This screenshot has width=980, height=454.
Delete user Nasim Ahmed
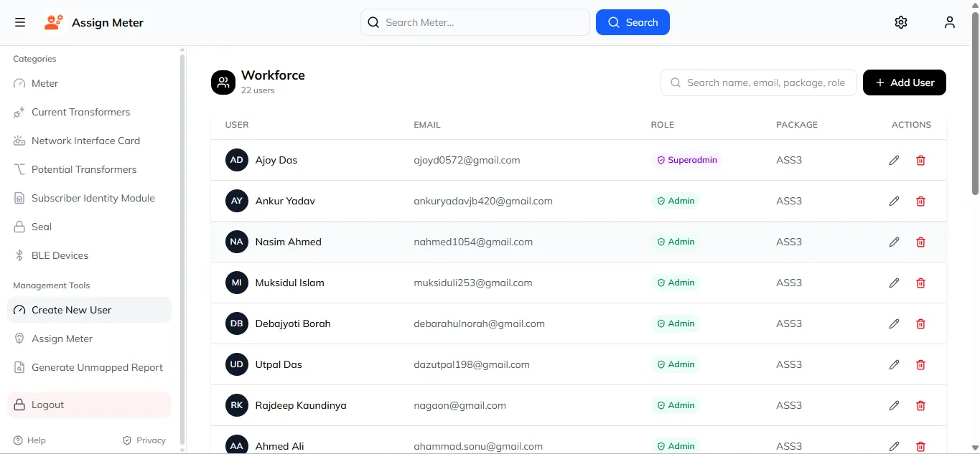pyautogui.click(x=920, y=242)
